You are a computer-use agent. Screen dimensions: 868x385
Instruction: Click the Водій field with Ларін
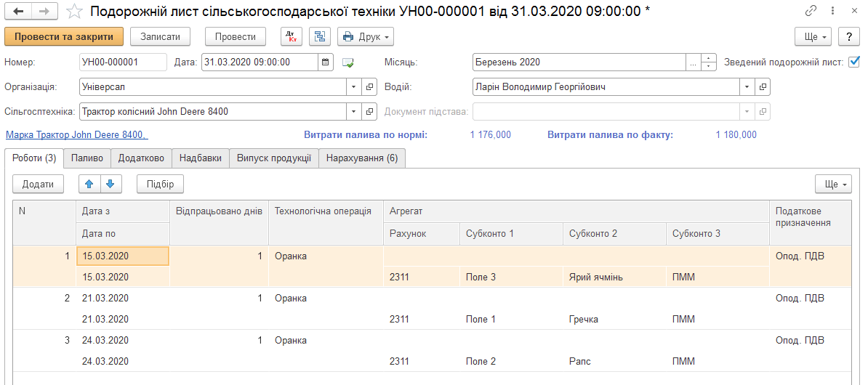606,87
